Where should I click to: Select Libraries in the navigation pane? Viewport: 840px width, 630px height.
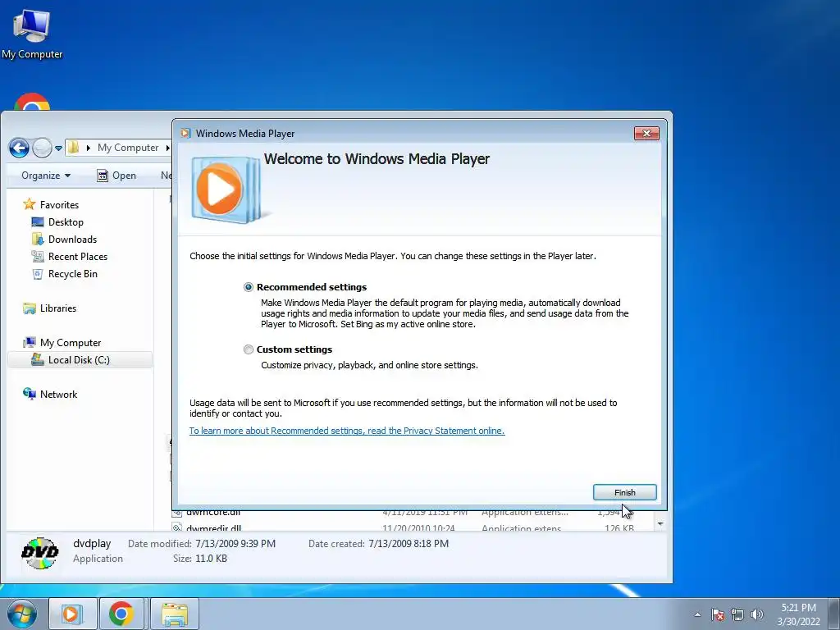[x=58, y=308]
